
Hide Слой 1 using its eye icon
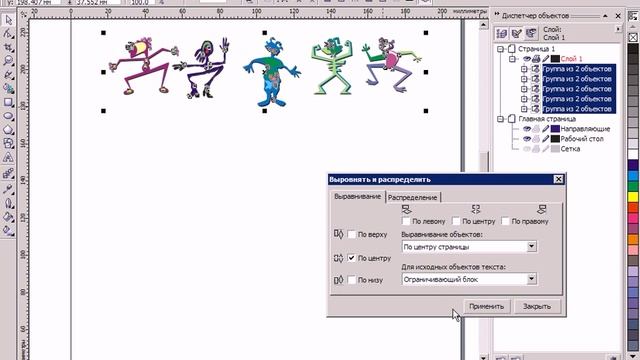[x=527, y=59]
